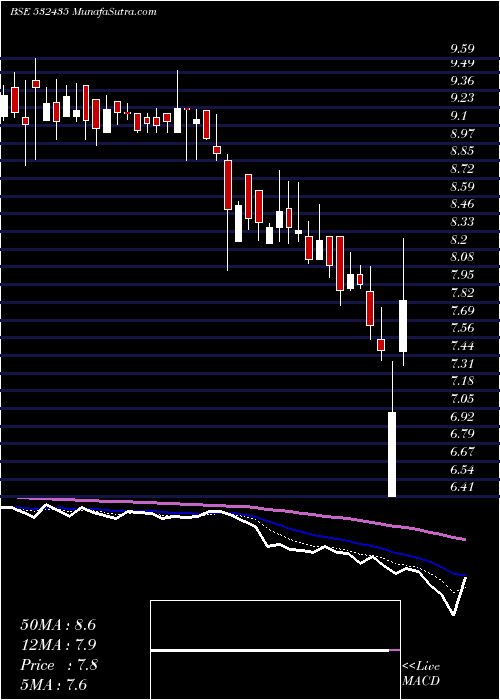Screen dimensions: 500x700
Task: Click the 9.1 price axis label
Action: point(459,116)
